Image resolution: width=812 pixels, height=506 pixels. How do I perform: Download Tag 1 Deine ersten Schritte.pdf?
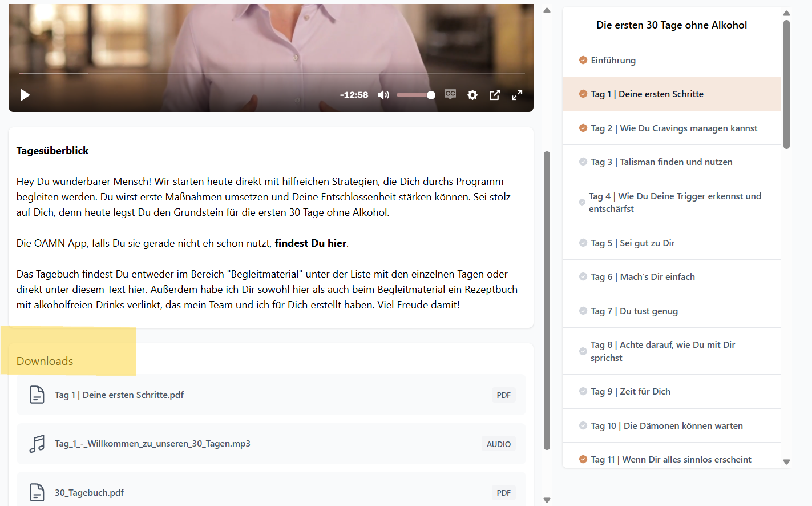coord(119,395)
